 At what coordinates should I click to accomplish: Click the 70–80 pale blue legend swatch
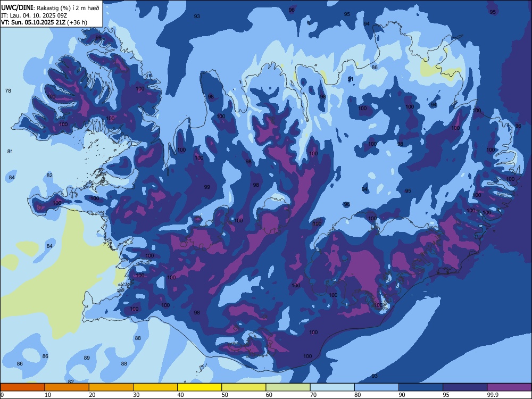pos(332,387)
